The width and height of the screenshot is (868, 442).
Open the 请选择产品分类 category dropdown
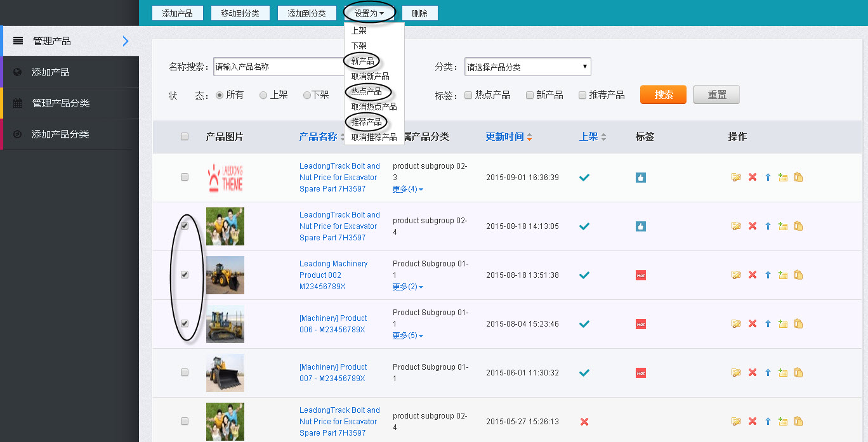pyautogui.click(x=527, y=66)
